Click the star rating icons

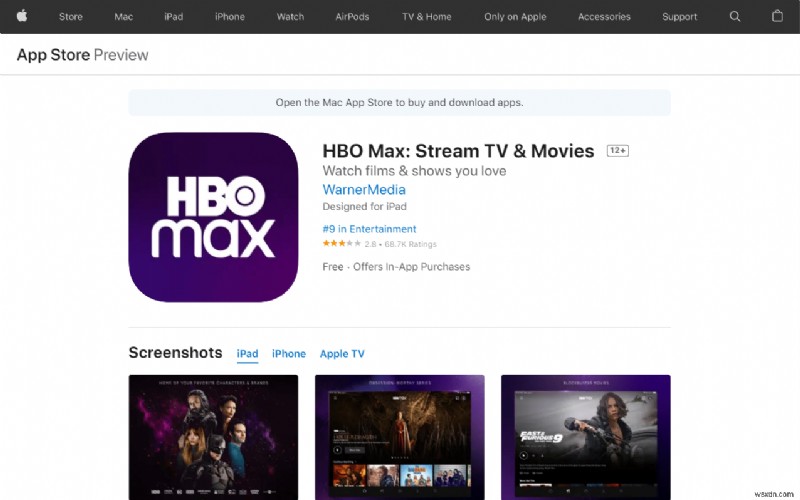point(341,243)
